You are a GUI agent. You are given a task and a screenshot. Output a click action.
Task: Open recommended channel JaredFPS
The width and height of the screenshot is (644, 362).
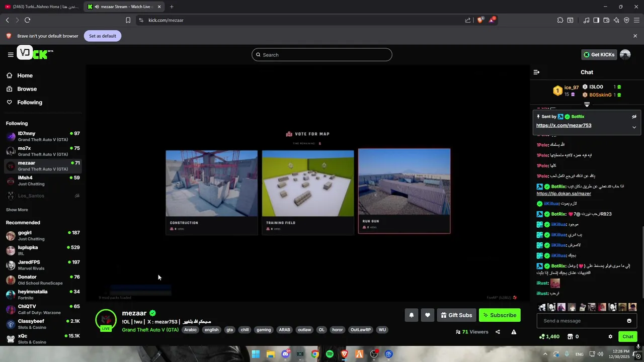click(43, 265)
